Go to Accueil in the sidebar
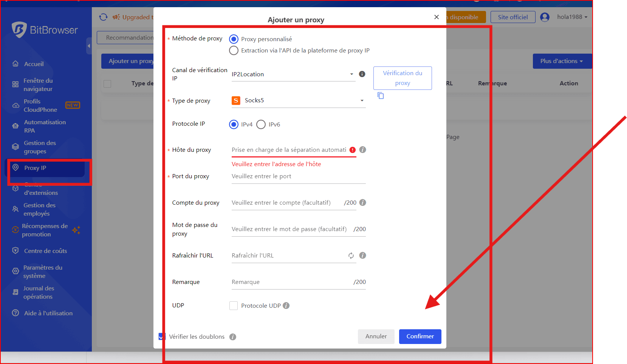Viewport: 627px width, 364px height. tap(34, 64)
